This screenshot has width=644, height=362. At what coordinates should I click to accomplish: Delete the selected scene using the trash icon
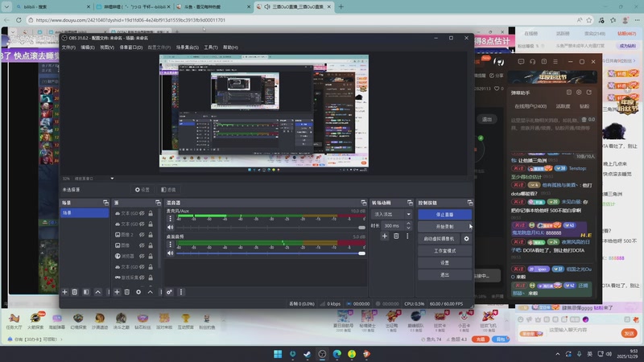click(x=75, y=292)
